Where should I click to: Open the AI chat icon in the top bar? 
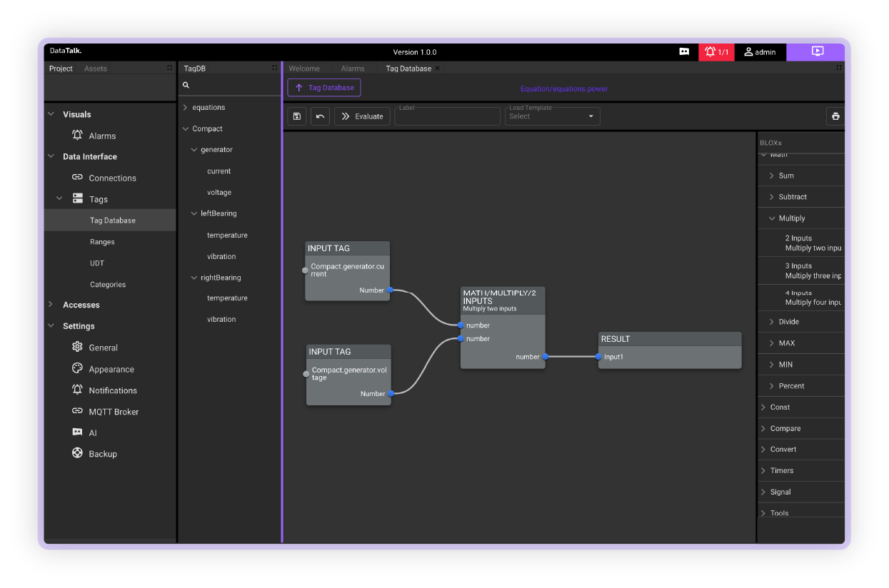tap(683, 51)
